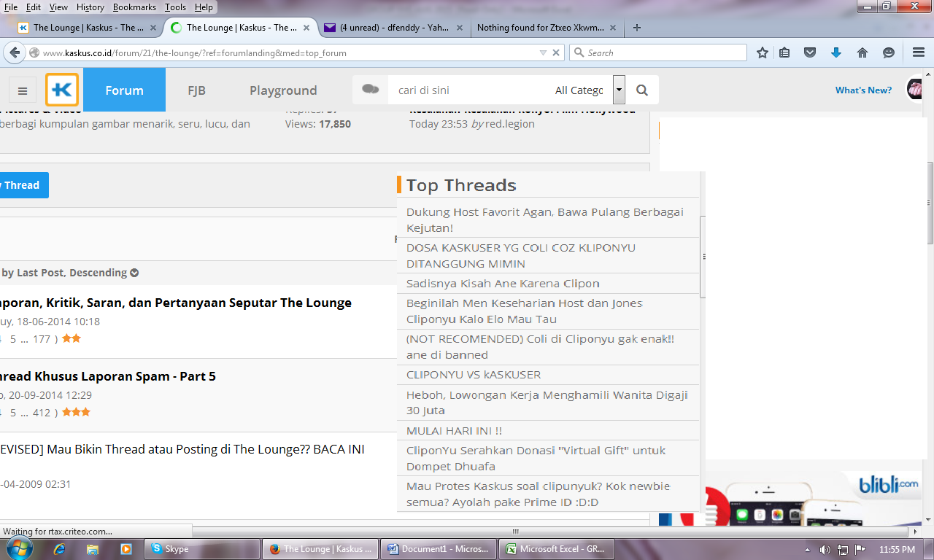Open the History menu
This screenshot has height=560, width=934.
tap(90, 7)
